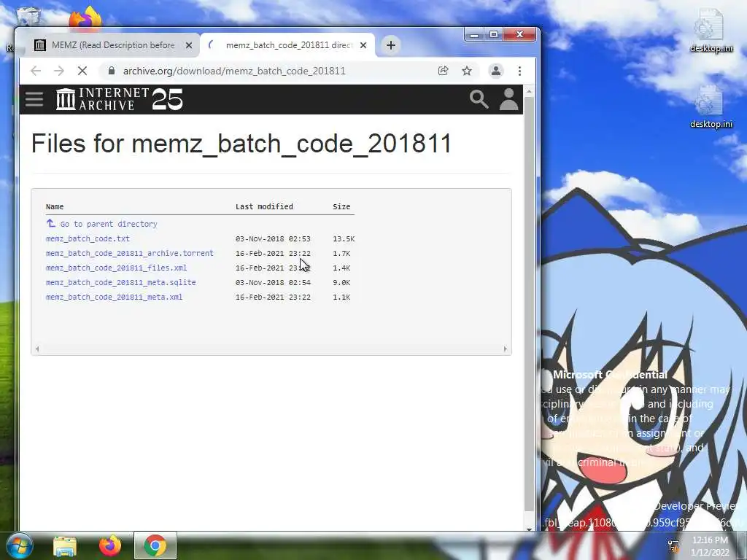Click the taskbar clock showing 12:16 PM
Screen dimensions: 747x560
(x=710, y=546)
